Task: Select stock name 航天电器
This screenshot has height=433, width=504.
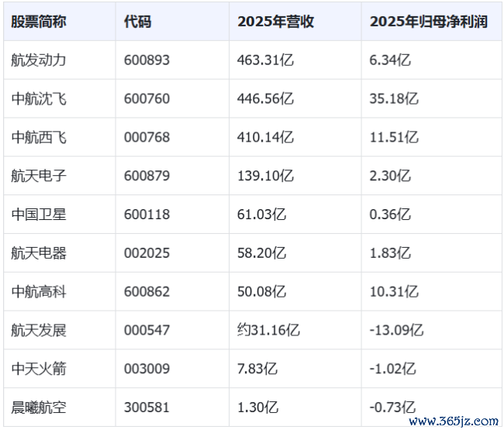Action: [39, 253]
